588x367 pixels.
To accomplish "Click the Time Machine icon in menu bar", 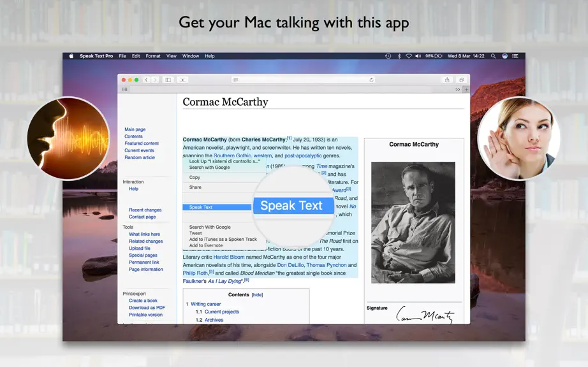I will 388,56.
